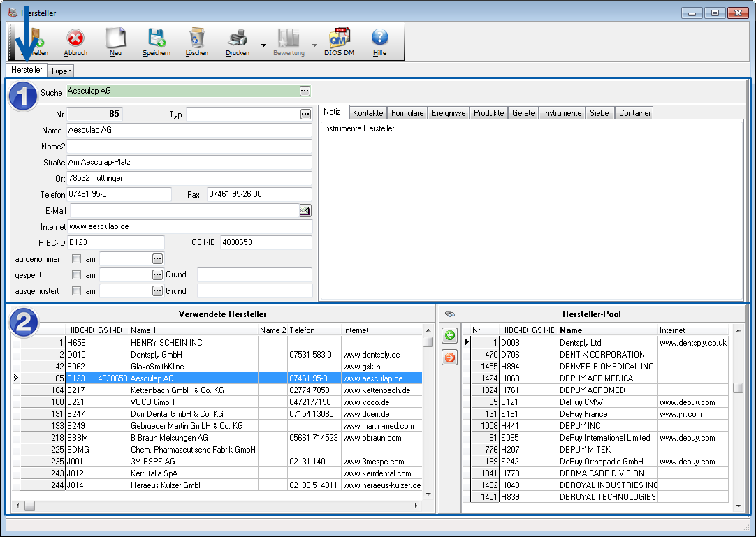Click the Notiz text area
This screenshot has width=756, height=537.
pyautogui.click(x=531, y=210)
